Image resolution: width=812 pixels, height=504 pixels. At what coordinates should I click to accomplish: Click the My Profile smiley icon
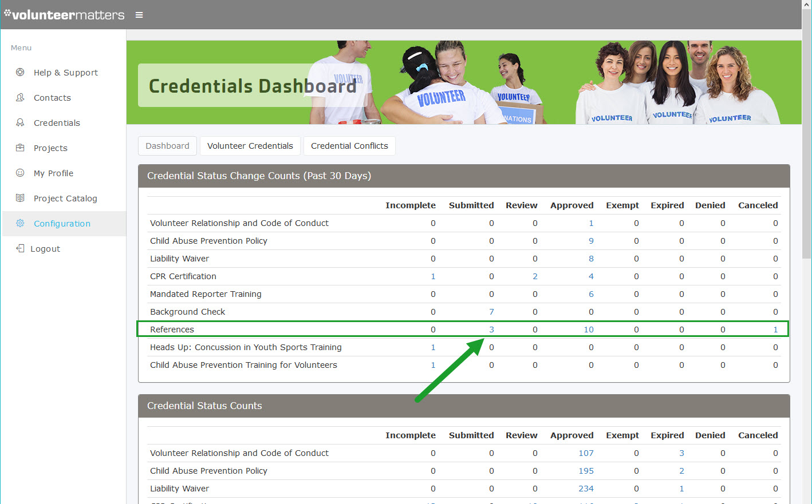coord(20,173)
